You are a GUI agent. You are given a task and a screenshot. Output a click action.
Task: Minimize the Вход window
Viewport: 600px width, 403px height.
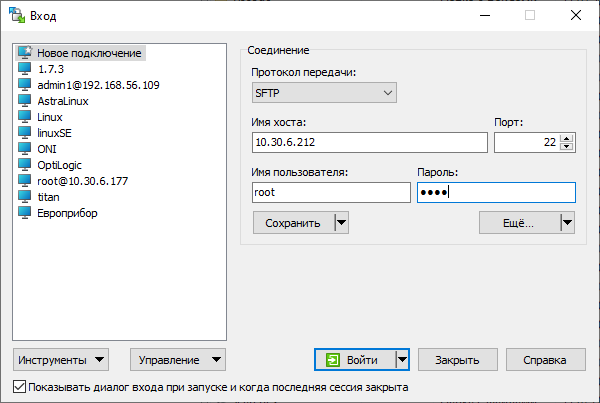pyautogui.click(x=485, y=15)
